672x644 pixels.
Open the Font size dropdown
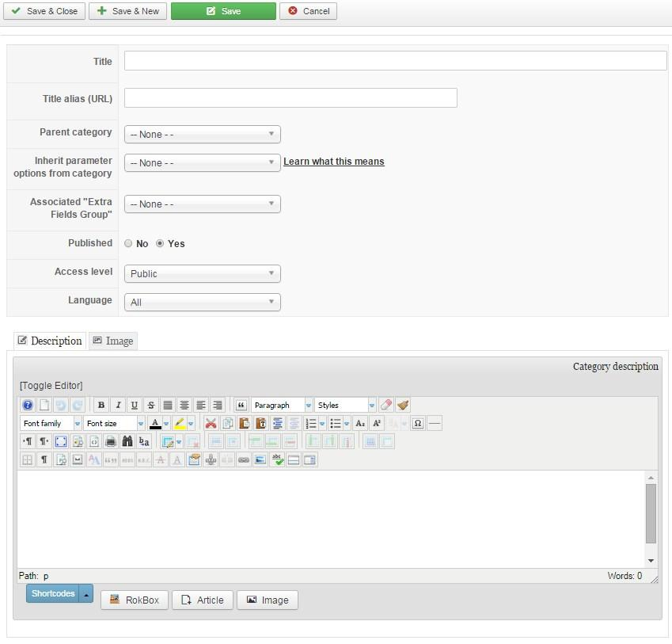click(x=114, y=424)
